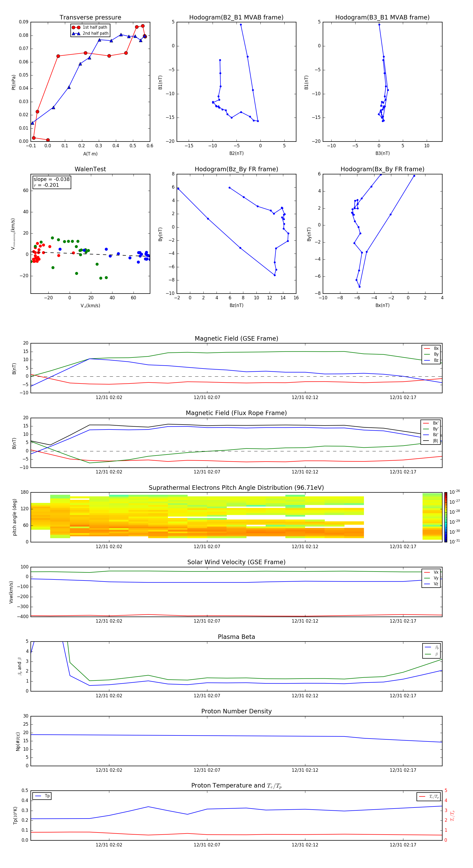Screen dimensions: 473x868
Task: Click the 'Hodogram(Bz_By FR frame)' title
Action: point(236,169)
